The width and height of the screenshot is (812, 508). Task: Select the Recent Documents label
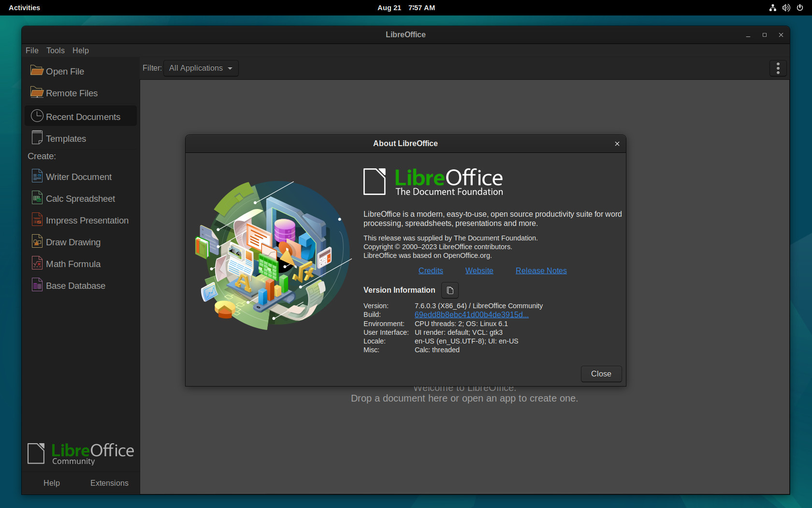[x=83, y=117]
